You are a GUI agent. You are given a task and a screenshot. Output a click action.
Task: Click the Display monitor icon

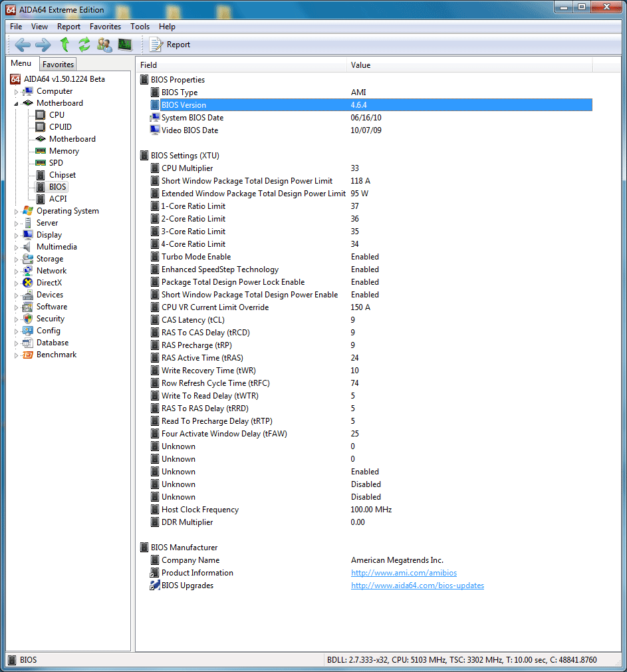point(28,235)
